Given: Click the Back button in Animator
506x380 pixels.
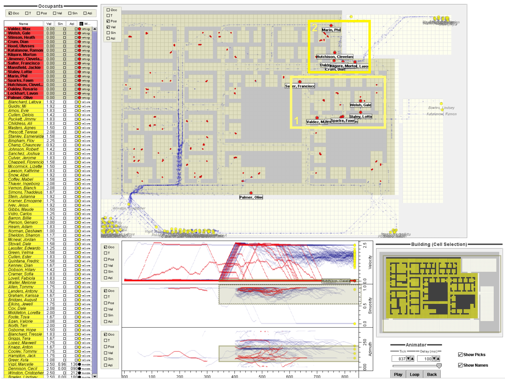Looking at the screenshot, I should coord(432,374).
